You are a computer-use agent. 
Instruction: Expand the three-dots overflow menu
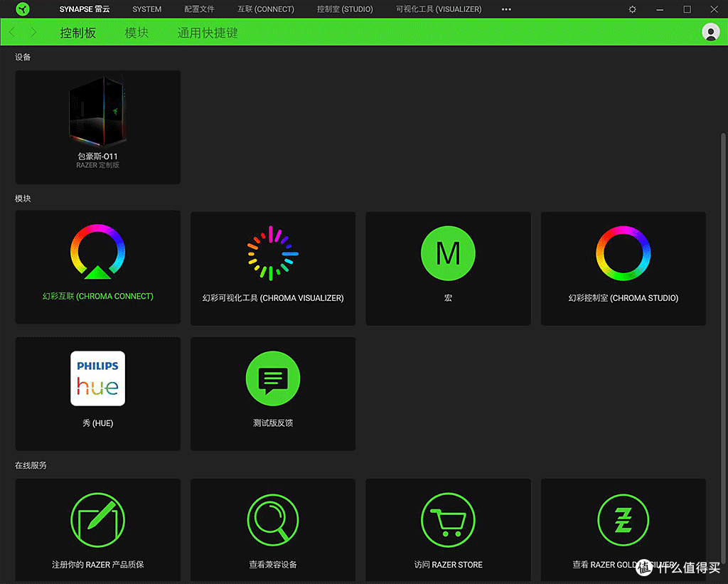506,9
